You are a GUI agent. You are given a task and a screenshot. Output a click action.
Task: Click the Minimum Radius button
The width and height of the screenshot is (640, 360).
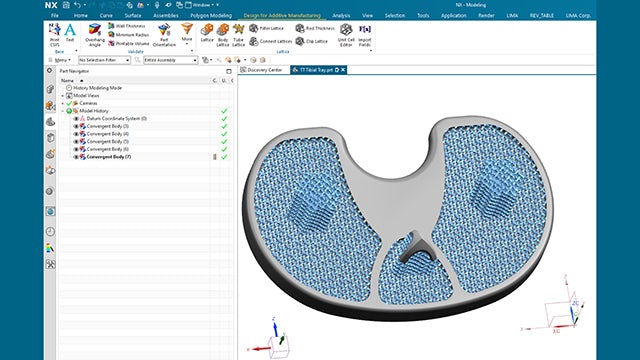(129, 35)
